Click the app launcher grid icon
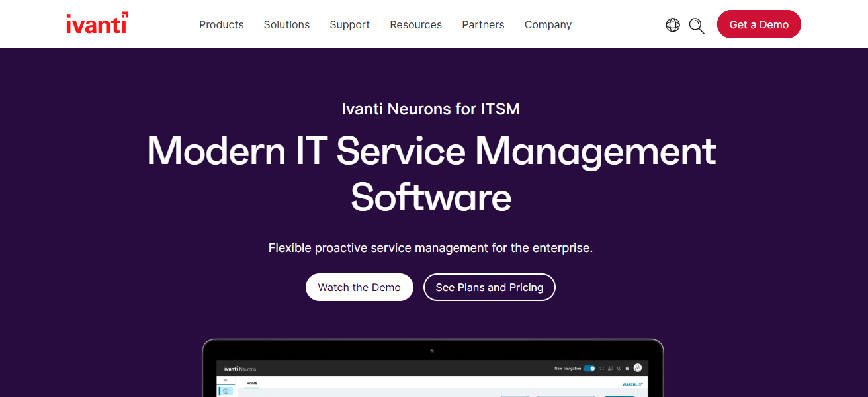The height and width of the screenshot is (397, 868). 627,369
